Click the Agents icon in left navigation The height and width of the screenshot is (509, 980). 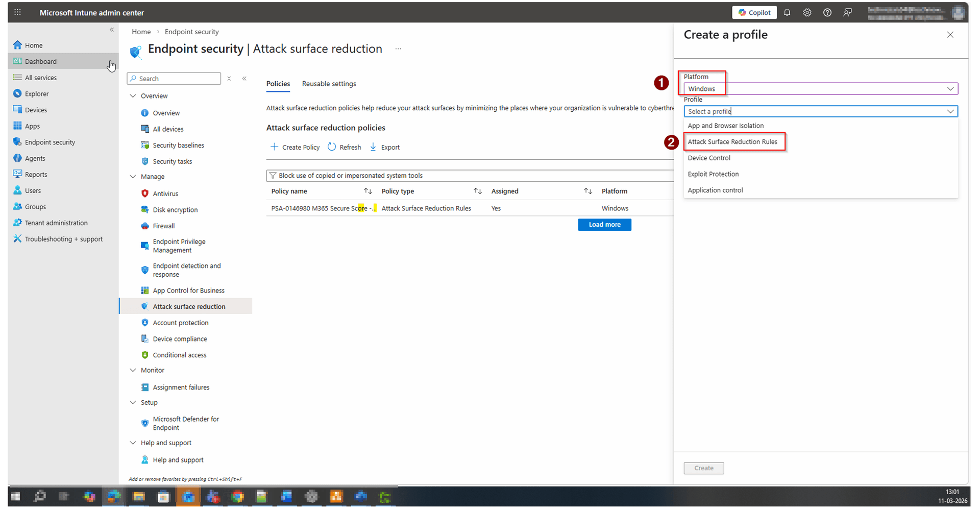point(17,158)
